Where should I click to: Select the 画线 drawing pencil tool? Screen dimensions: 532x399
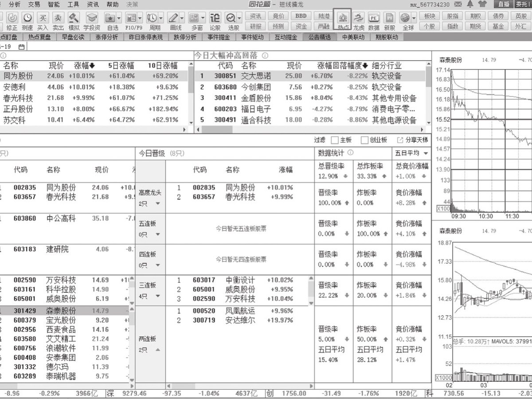[x=173, y=18]
